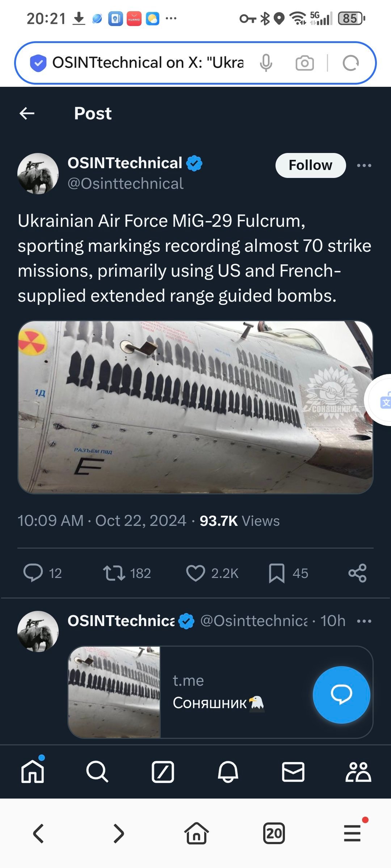Open the t.me Соняшник link card
The image size is (391, 868).
pos(220,692)
